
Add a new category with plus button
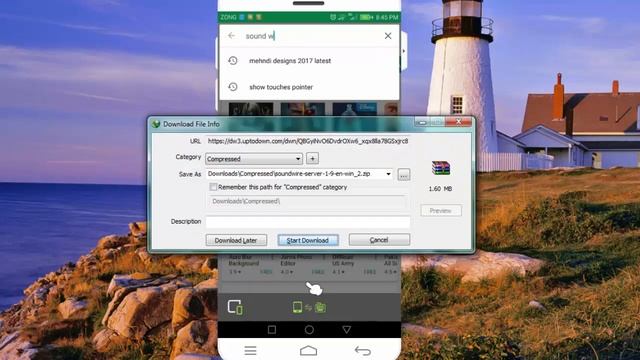coord(313,158)
